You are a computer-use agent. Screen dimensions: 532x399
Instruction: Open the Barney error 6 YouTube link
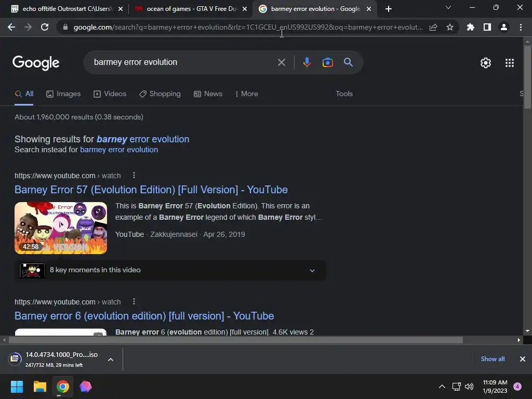[144, 316]
